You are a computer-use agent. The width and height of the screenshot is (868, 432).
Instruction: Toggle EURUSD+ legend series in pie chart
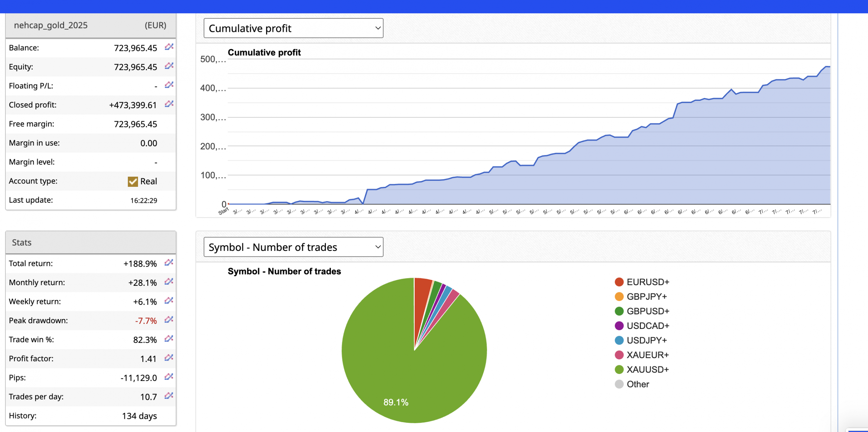647,282
